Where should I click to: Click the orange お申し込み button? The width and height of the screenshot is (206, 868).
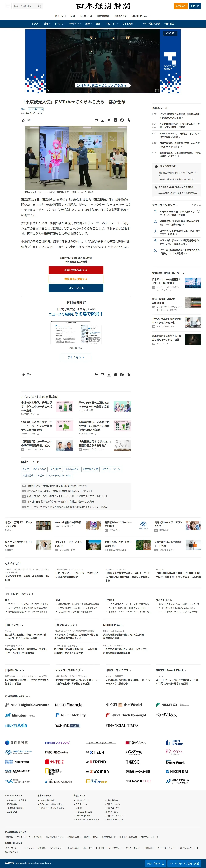click(x=181, y=6)
